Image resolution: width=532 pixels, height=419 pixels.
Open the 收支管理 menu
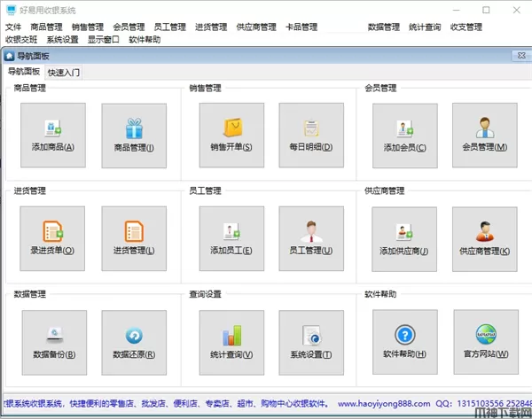pos(466,27)
